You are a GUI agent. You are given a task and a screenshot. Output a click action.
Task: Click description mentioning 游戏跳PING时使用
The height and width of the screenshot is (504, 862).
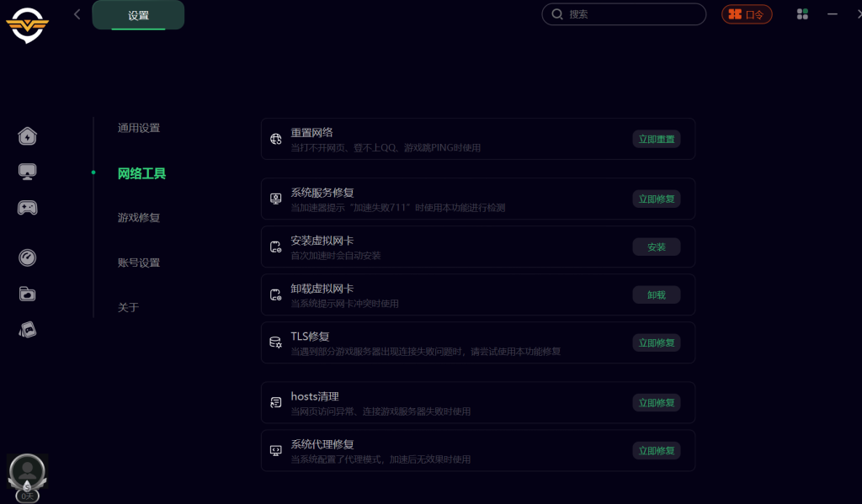pos(386,148)
